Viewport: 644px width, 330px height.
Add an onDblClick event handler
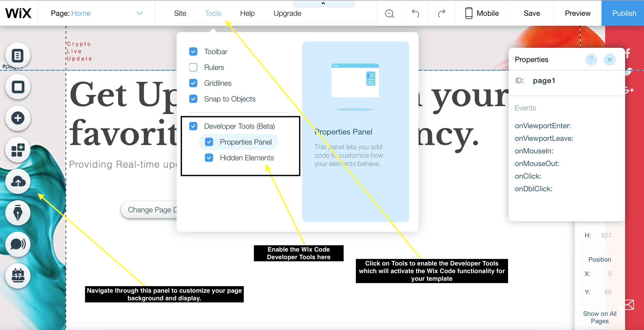point(534,189)
